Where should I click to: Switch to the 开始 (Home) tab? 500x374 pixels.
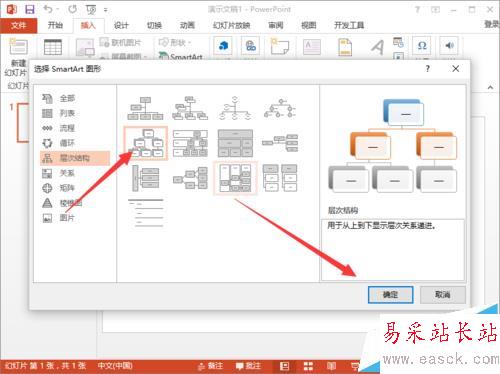coord(55,25)
